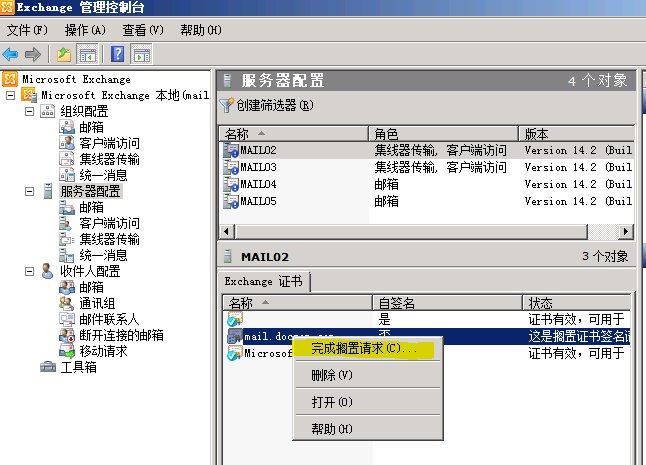This screenshot has width=646, height=465.
Task: Click the MAIL05 server row icon
Action: pos(231,201)
